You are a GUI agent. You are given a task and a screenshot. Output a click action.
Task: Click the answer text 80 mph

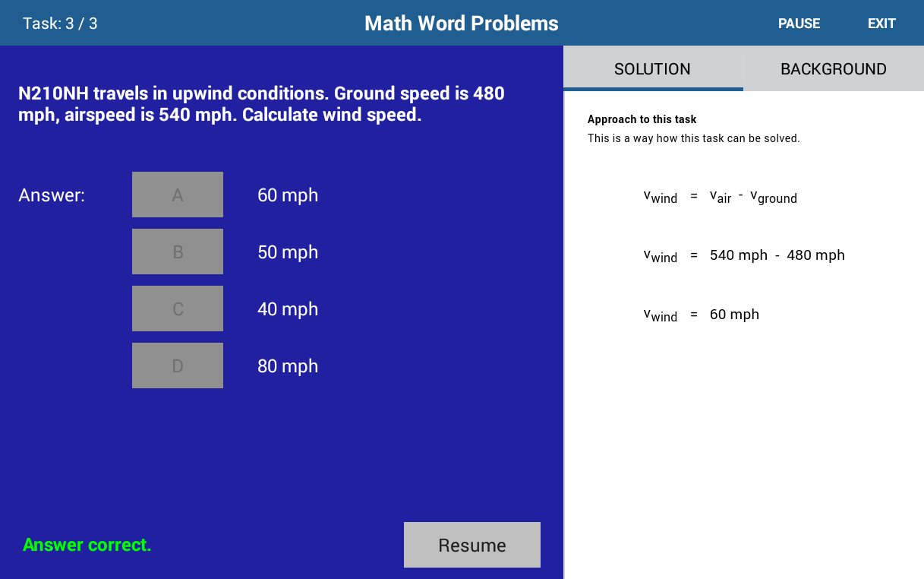(x=288, y=366)
